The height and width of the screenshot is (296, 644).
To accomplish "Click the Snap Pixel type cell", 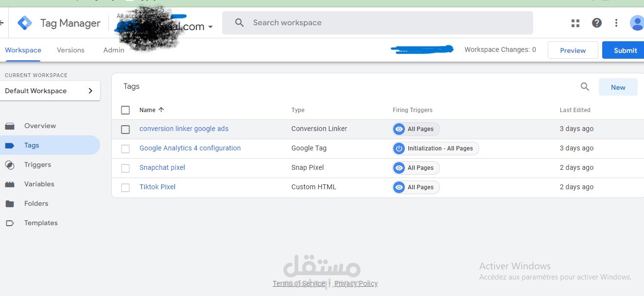I will click(308, 167).
